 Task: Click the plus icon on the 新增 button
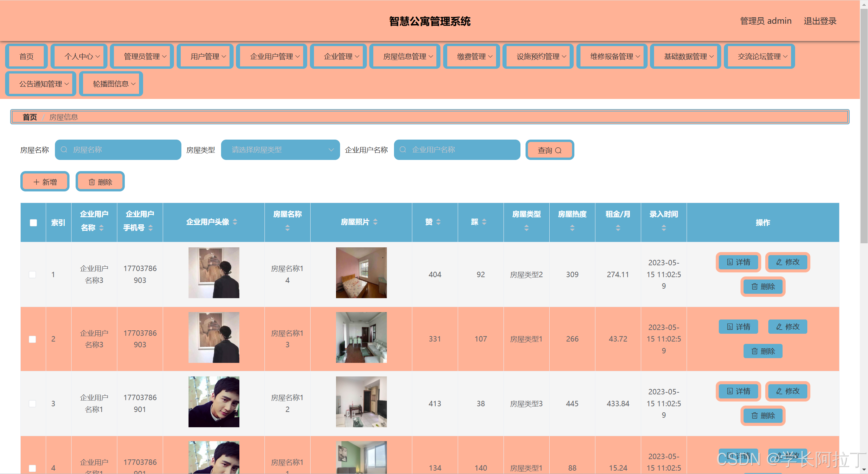[x=36, y=182]
